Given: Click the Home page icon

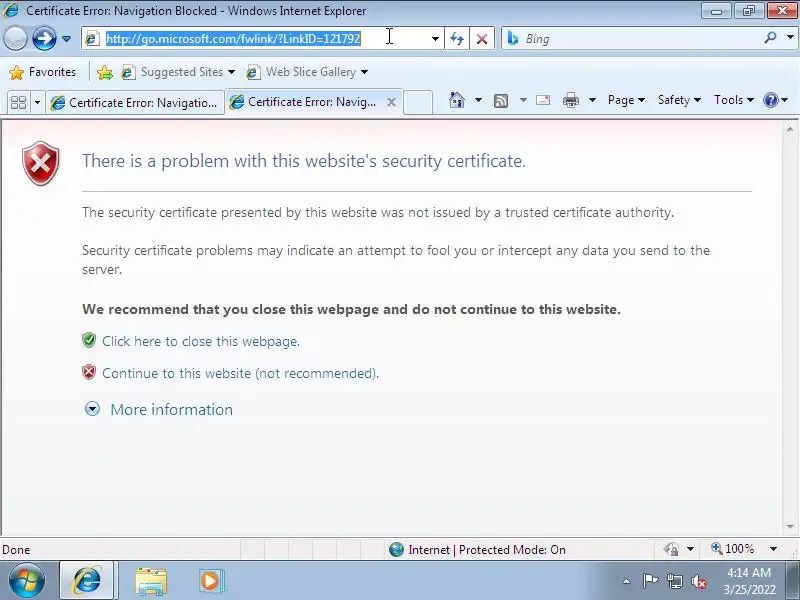Looking at the screenshot, I should click(457, 100).
